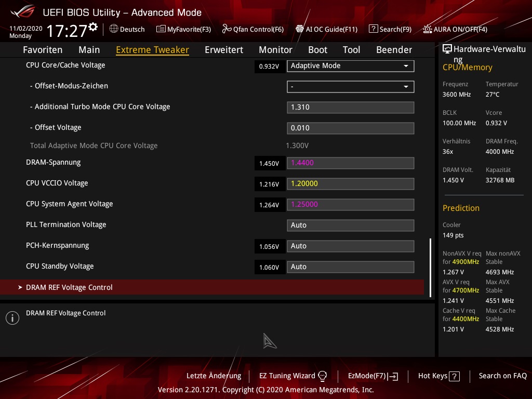Open the Tool tab

point(351,50)
